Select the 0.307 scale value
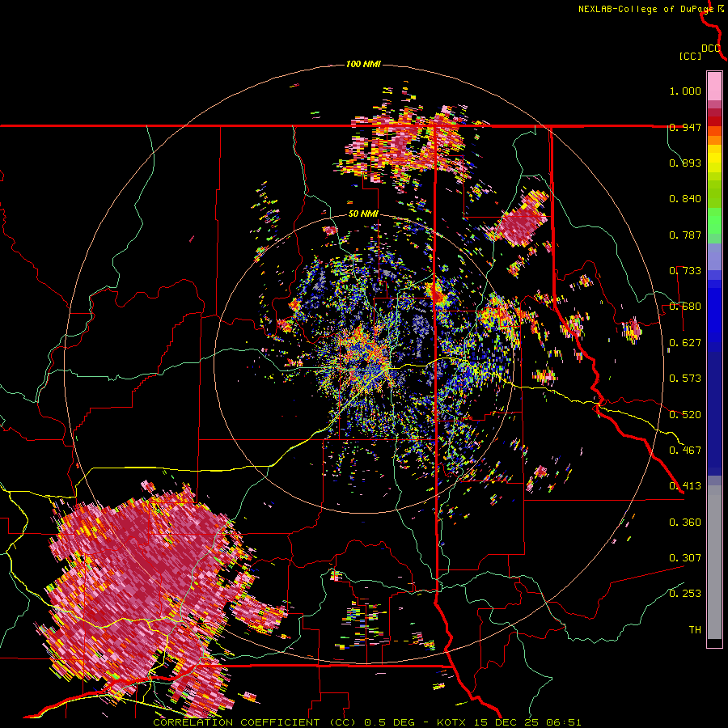The image size is (728, 728). tap(685, 558)
